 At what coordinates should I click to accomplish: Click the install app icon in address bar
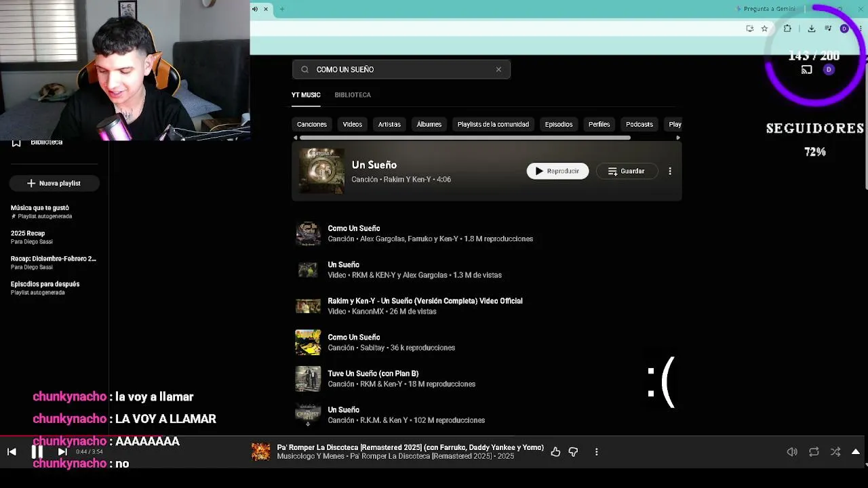coord(749,28)
